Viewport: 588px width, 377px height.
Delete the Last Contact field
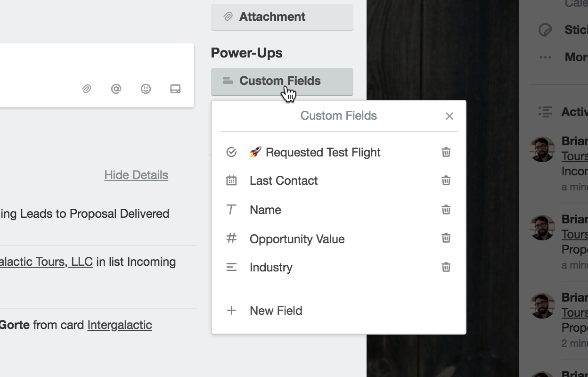click(x=446, y=180)
